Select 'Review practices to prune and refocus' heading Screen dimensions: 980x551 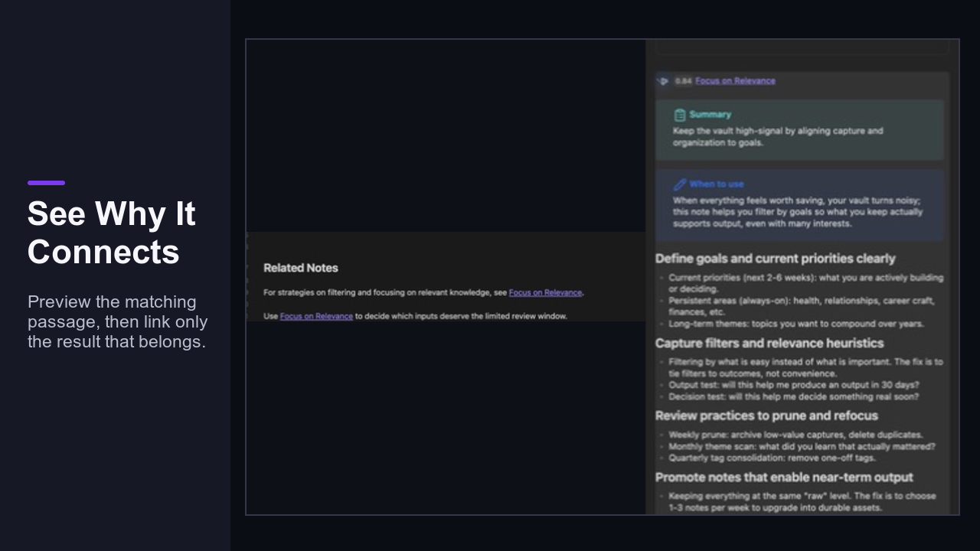click(x=766, y=416)
